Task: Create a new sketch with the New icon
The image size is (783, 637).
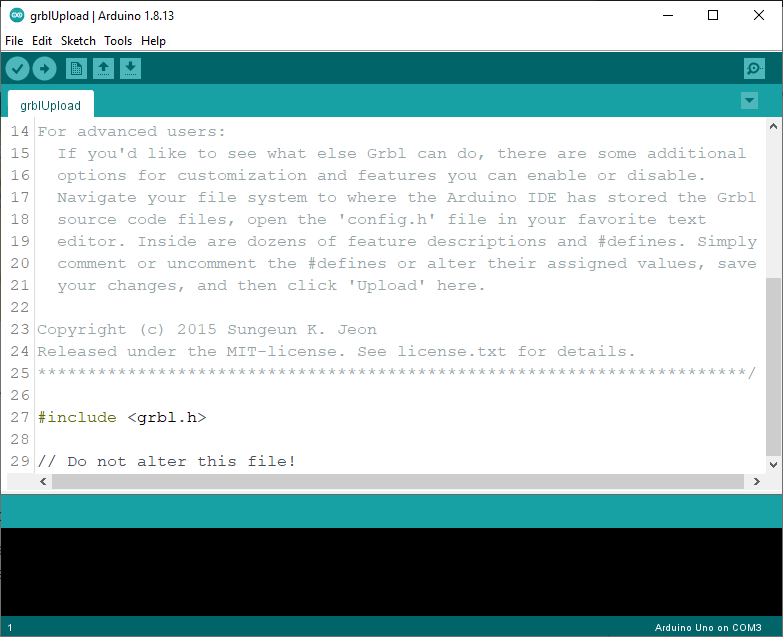Action: click(76, 68)
